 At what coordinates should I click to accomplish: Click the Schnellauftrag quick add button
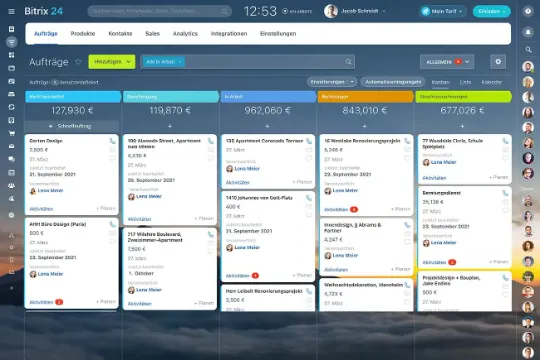pos(72,126)
